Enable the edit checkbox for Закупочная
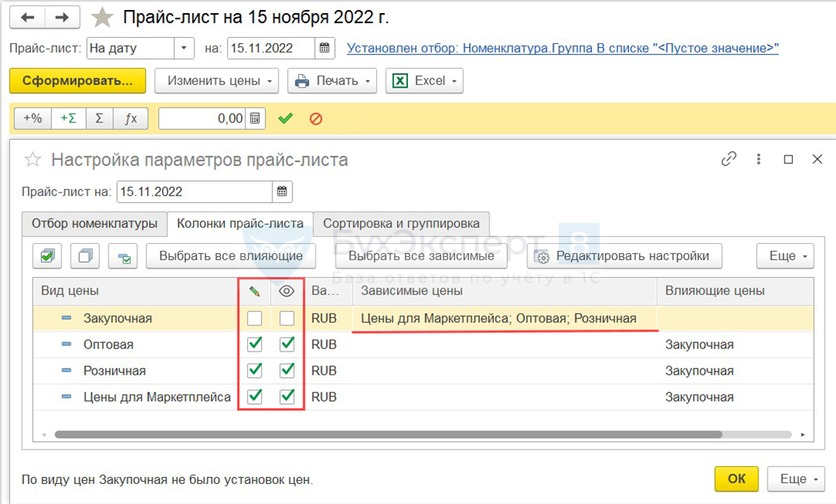Screen dimensions: 836x504 [x=255, y=319]
